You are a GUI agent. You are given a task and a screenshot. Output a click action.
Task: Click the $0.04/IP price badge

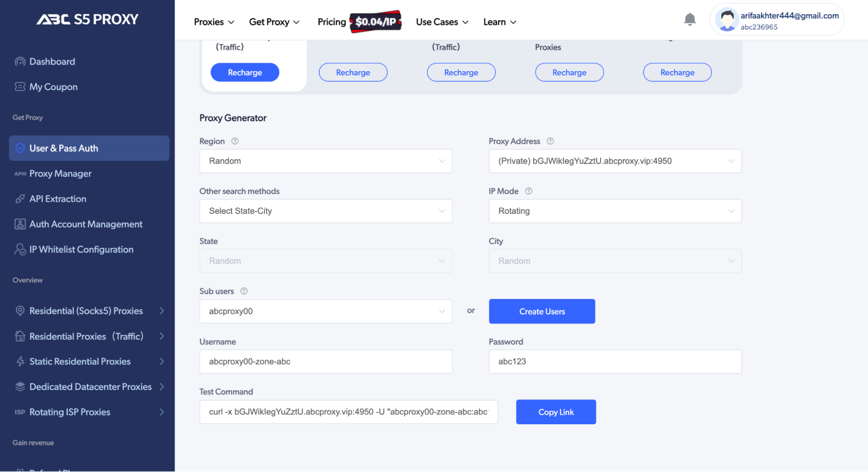(x=376, y=22)
